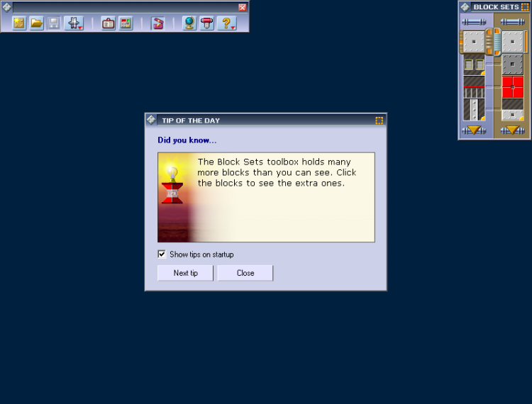Uncheck Show tips on startup

[162, 254]
